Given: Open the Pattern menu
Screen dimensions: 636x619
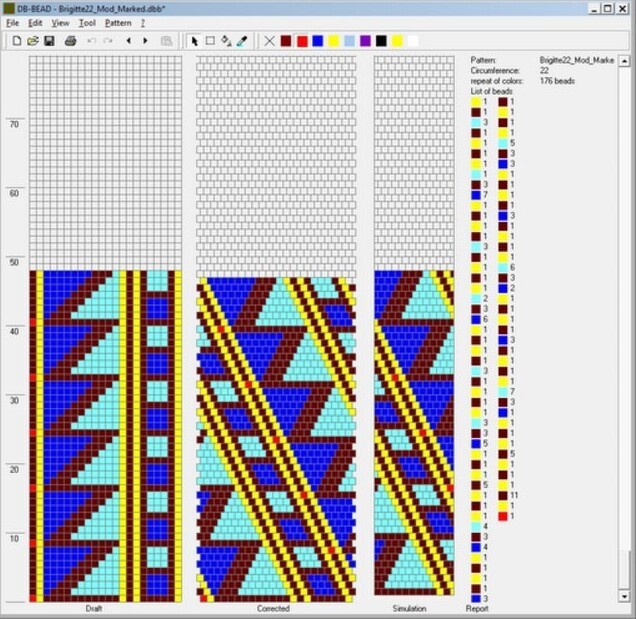Looking at the screenshot, I should 117,22.
